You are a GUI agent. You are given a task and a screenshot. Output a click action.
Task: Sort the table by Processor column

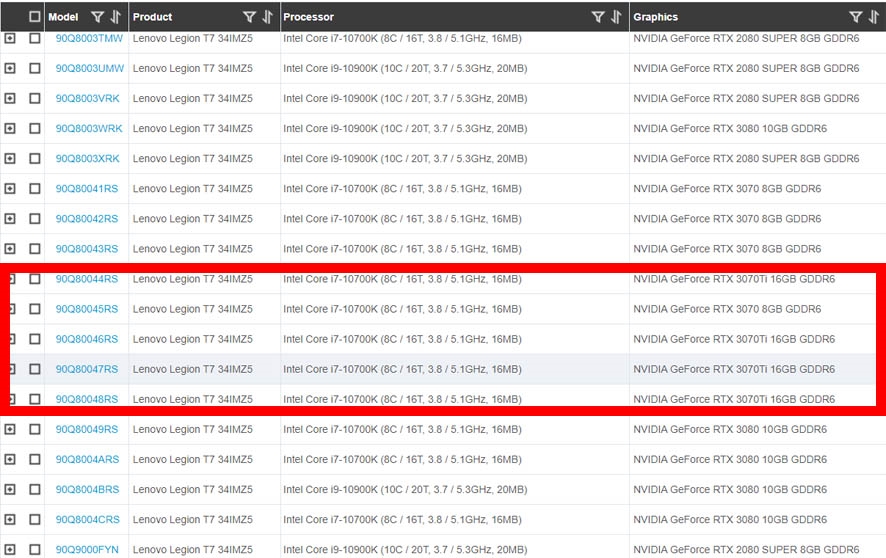616,17
